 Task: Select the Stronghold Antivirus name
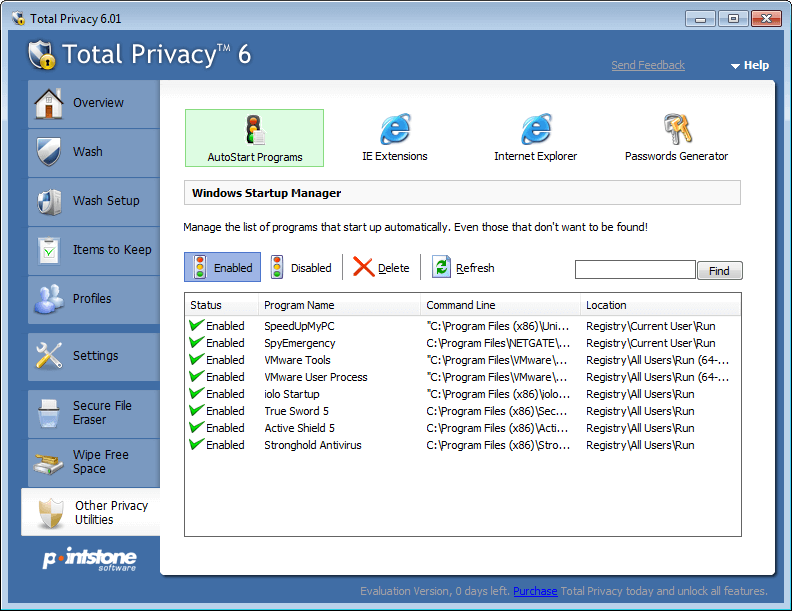[x=313, y=445]
